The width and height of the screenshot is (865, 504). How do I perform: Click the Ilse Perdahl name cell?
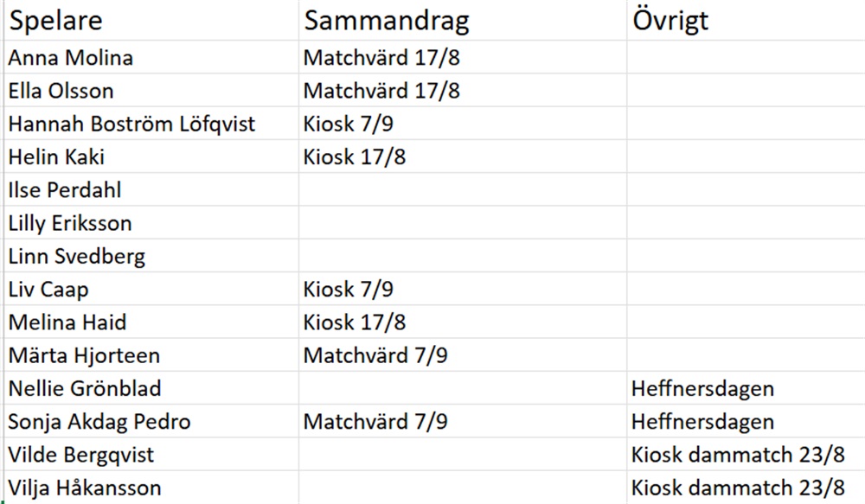65,189
